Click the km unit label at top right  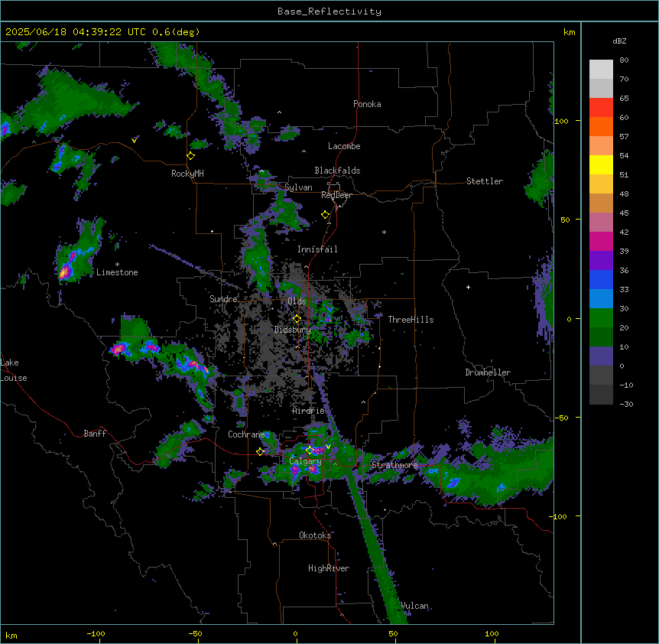click(x=570, y=32)
